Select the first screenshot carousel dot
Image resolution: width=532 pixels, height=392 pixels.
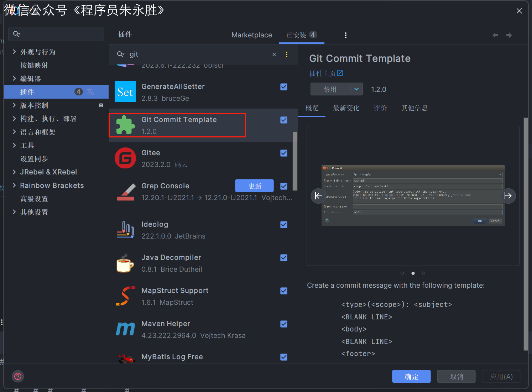pos(402,273)
